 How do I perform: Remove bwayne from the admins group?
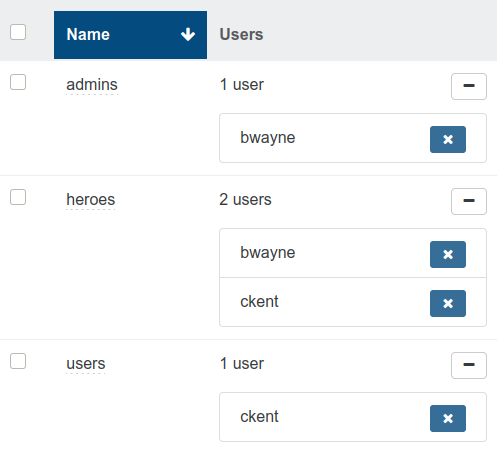tap(448, 139)
